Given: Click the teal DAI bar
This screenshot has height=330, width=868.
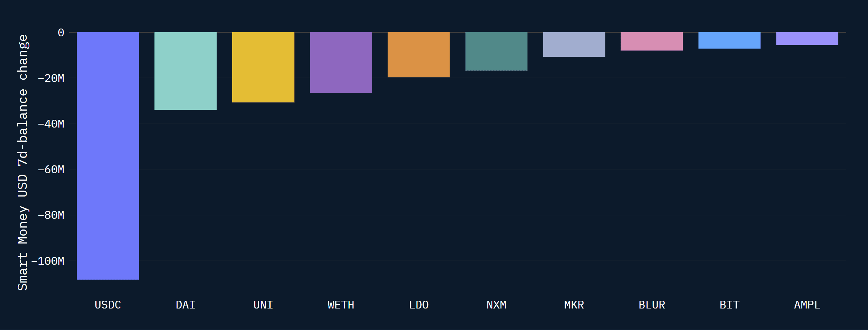Looking at the screenshot, I should coord(185,71).
